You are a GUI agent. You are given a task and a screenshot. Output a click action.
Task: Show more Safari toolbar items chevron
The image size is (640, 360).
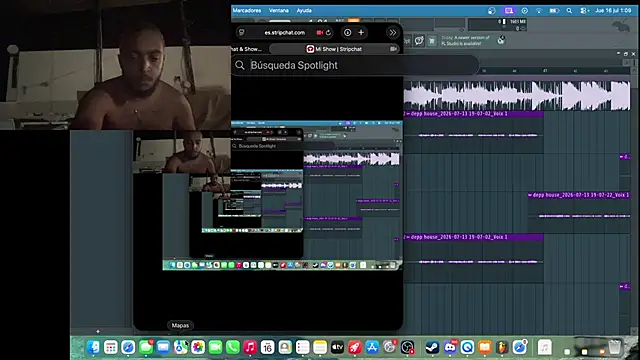point(393,33)
